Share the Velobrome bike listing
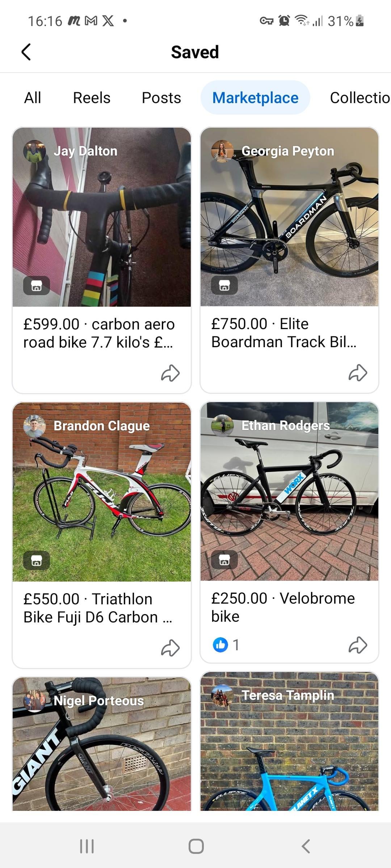This screenshot has height=868, width=391. pyautogui.click(x=358, y=645)
